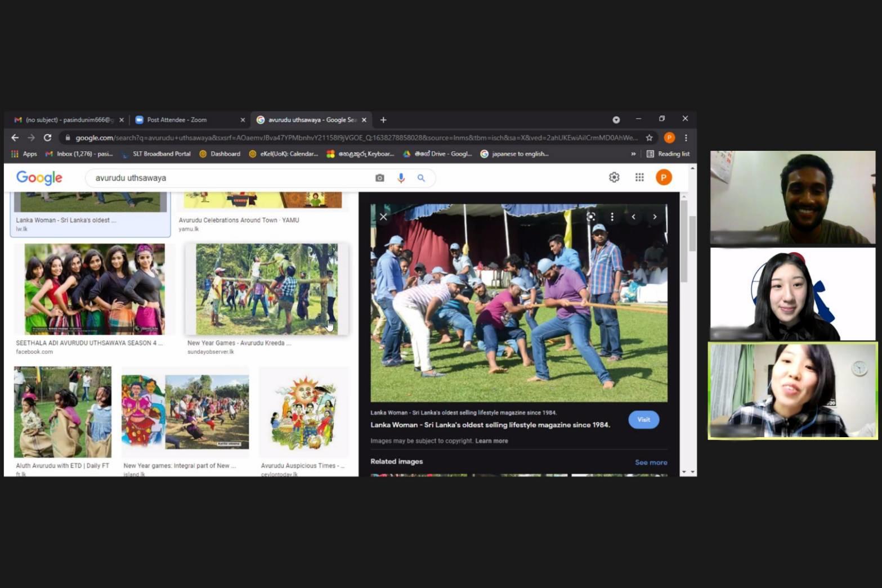Open the Avurudu Auspicious Times image

point(304,412)
